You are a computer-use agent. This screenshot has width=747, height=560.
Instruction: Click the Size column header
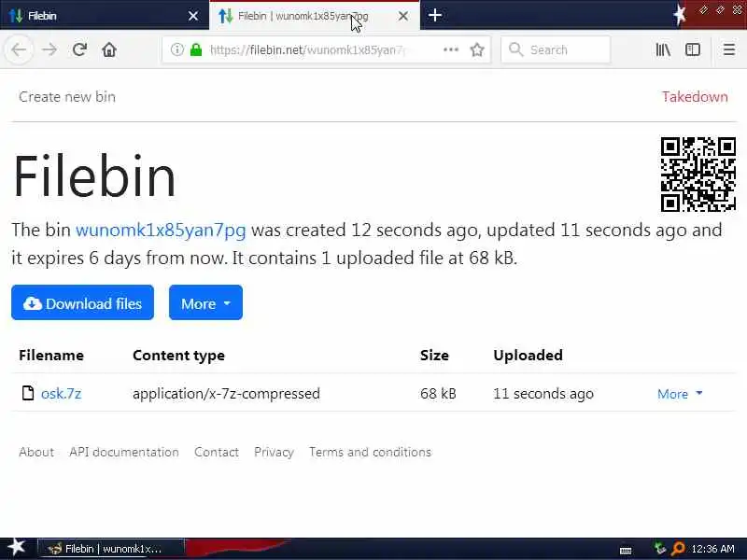tap(434, 356)
